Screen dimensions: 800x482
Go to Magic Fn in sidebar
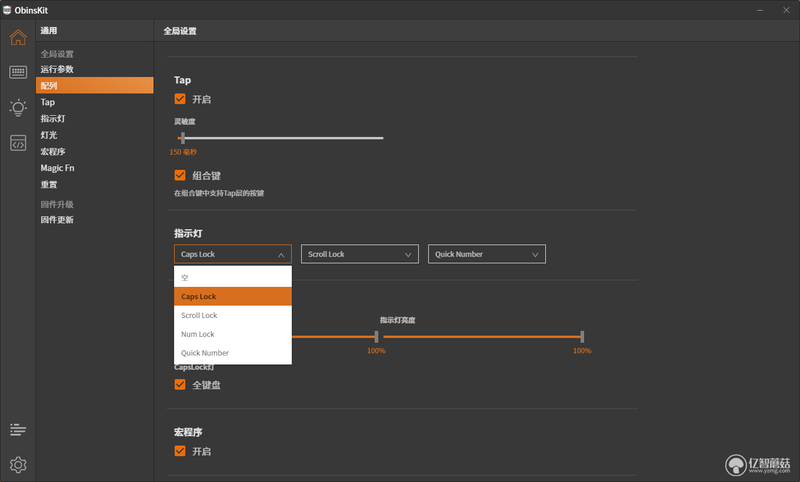click(58, 168)
